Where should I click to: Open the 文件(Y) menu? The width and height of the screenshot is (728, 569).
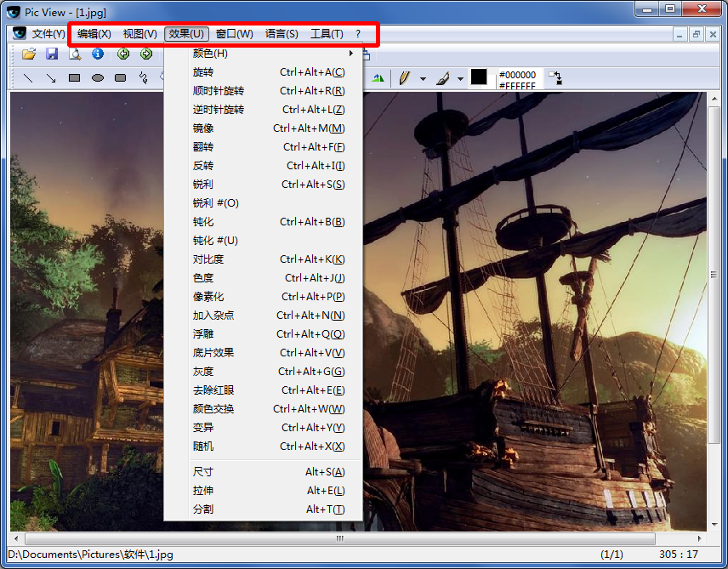coord(48,34)
